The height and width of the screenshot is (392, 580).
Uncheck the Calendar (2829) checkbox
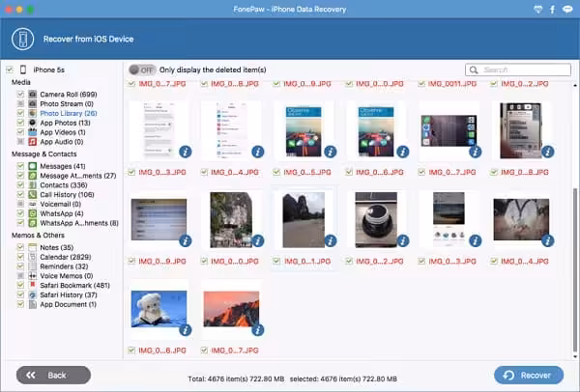pyautogui.click(x=20, y=257)
